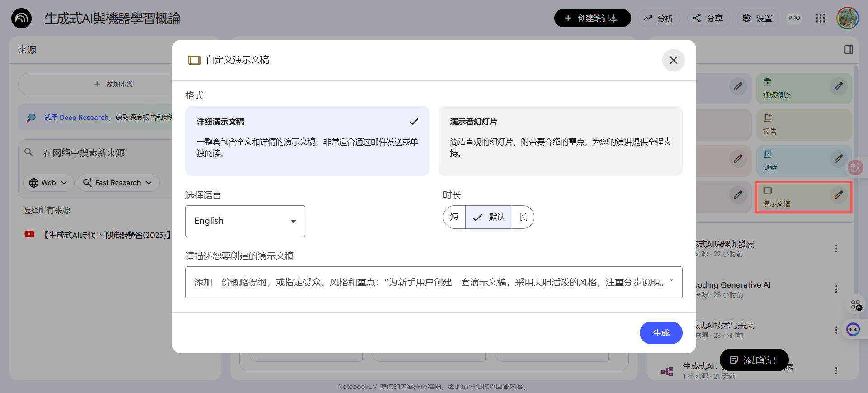Click the pencil icon left of the slide deck tile
868x393 pixels.
(x=738, y=194)
